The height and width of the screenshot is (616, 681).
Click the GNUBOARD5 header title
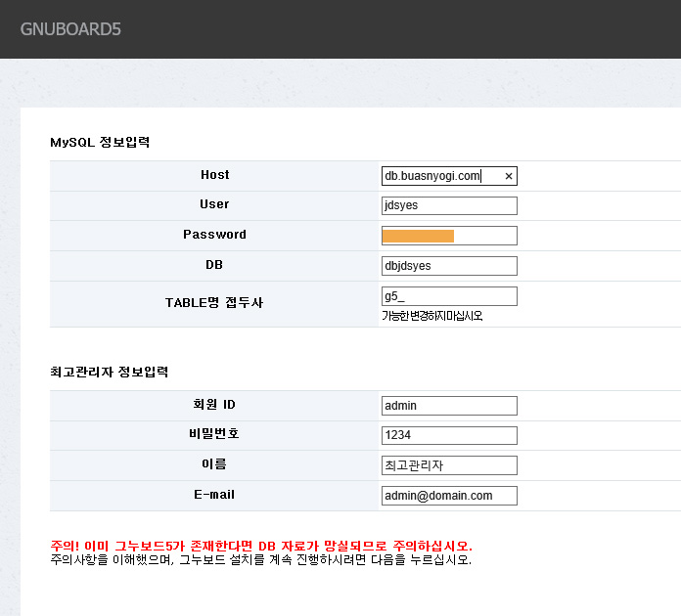[70, 29]
